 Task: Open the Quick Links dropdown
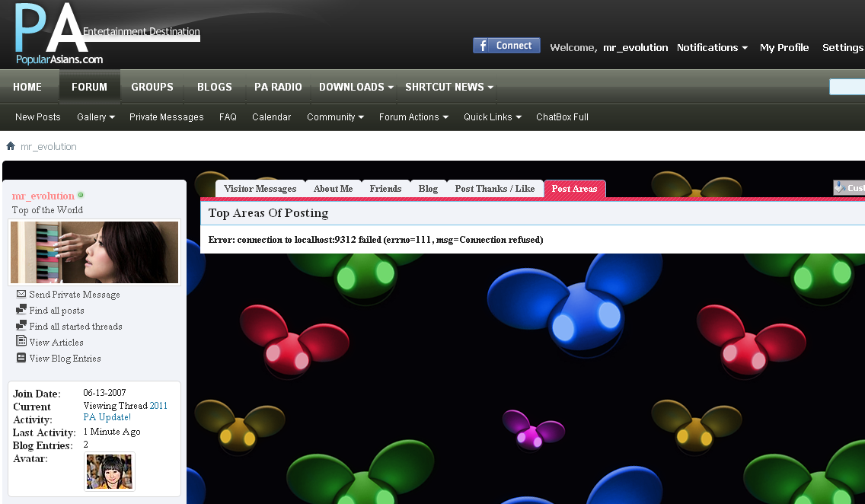click(x=493, y=117)
